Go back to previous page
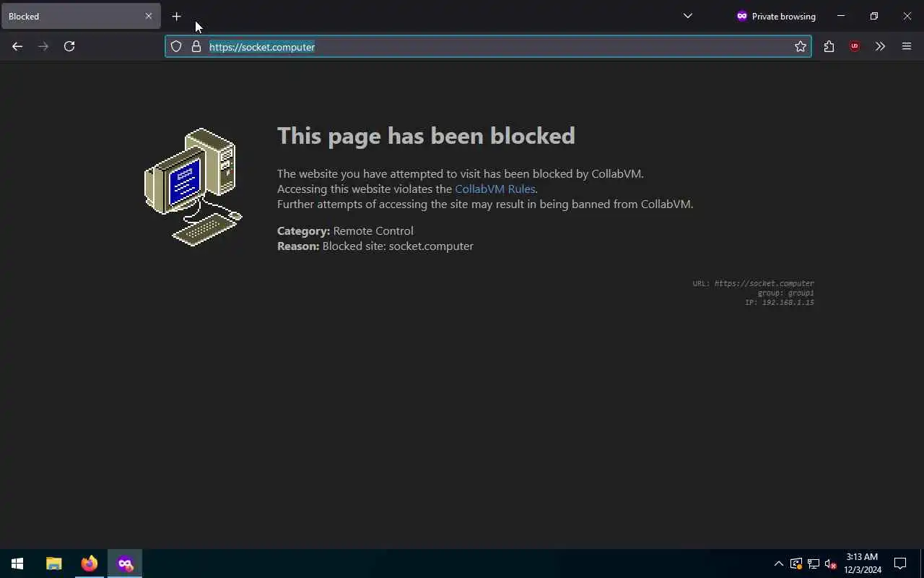 (x=17, y=46)
